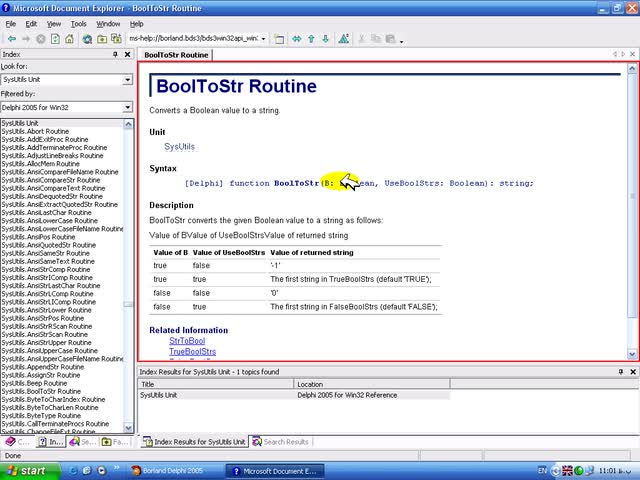Open the File menu
640x480 pixels.
click(x=11, y=24)
